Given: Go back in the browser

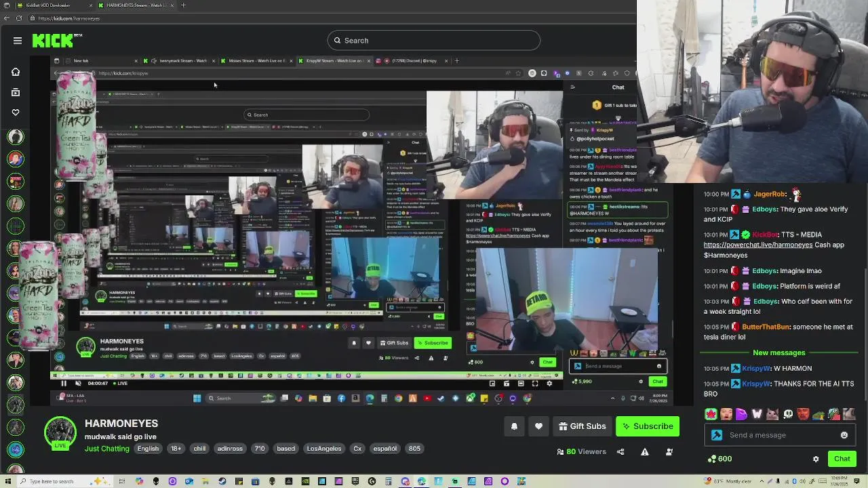Looking at the screenshot, I should (x=7, y=18).
